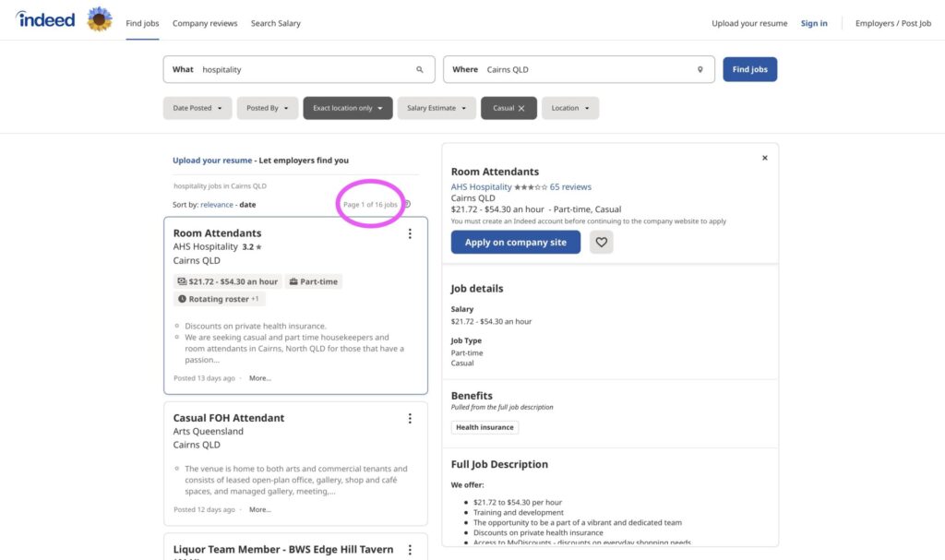Click 'hospitality jobs in Cairns QLD' text
This screenshot has height=560, width=945.
pos(220,186)
